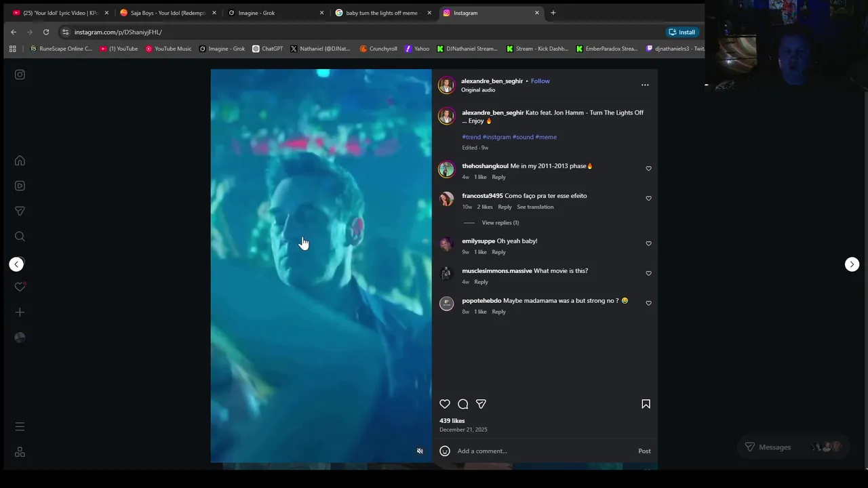This screenshot has height=488, width=868.
Task: Reply to thehoshangkoul's comment
Action: pos(498,177)
